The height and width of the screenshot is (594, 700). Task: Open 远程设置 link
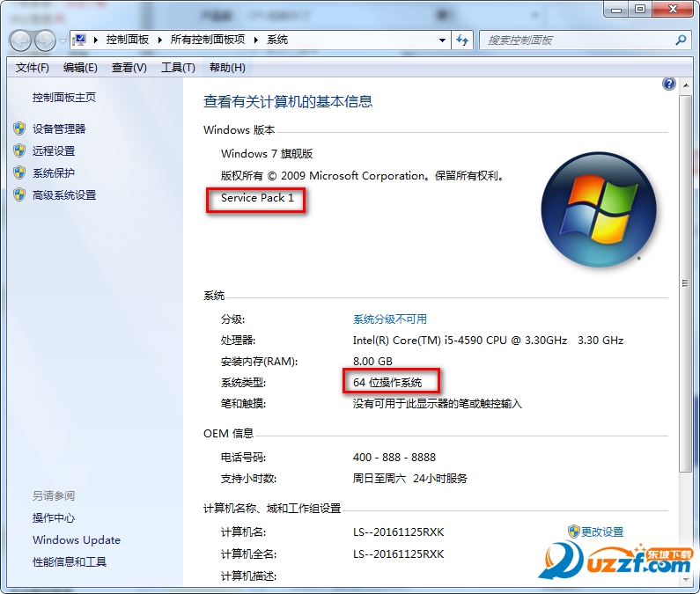54,150
